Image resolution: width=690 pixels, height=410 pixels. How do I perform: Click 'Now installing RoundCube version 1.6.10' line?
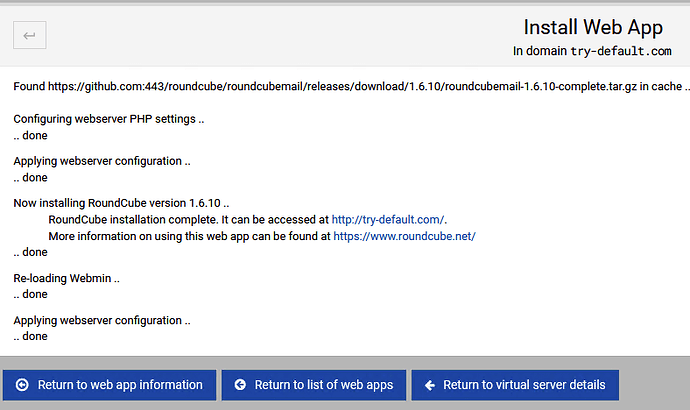point(121,203)
